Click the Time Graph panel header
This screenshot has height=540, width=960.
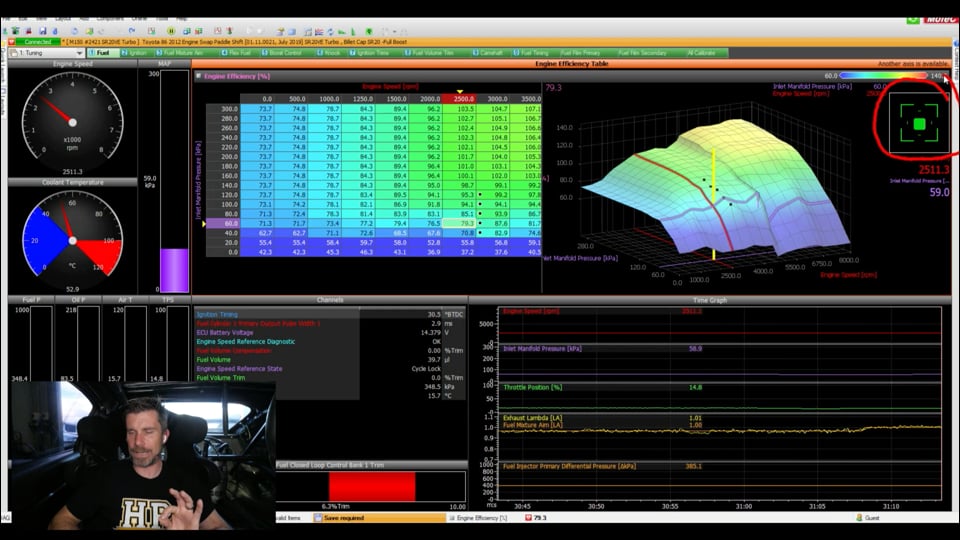(x=710, y=300)
